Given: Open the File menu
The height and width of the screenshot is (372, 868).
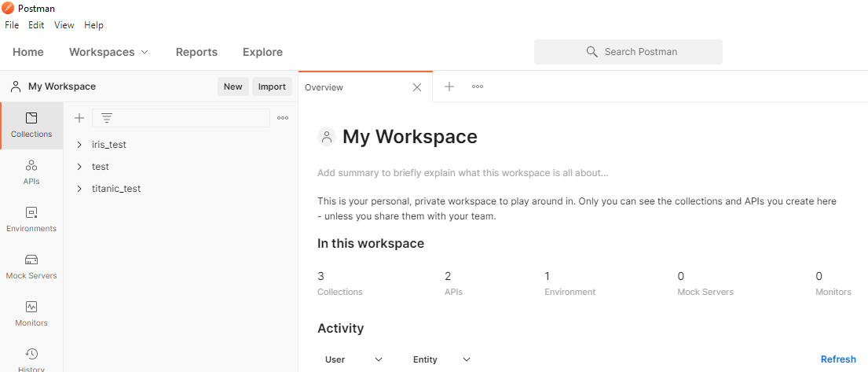Looking at the screenshot, I should [12, 25].
